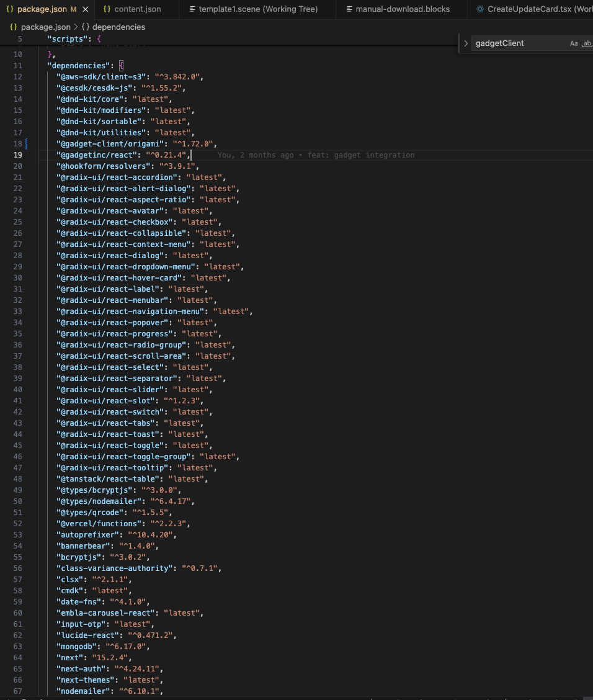The height and width of the screenshot is (700, 593).
Task: Click the "^1.72.0" version value
Action: click(x=192, y=144)
